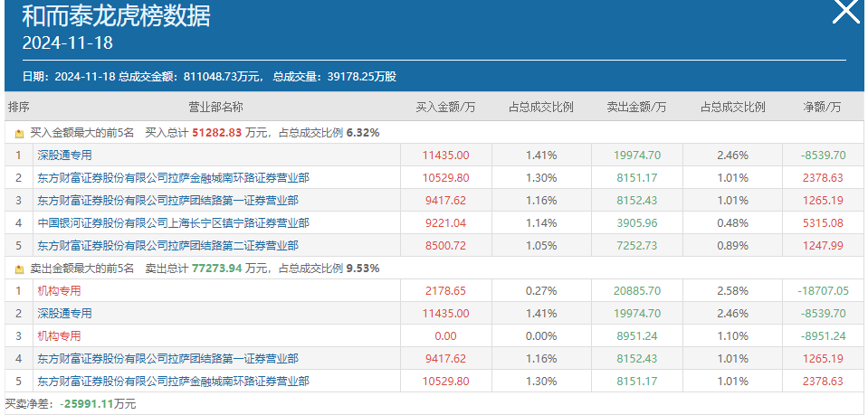Click proportion cell 2.58%
The width and height of the screenshot is (868, 415).
click(732, 290)
